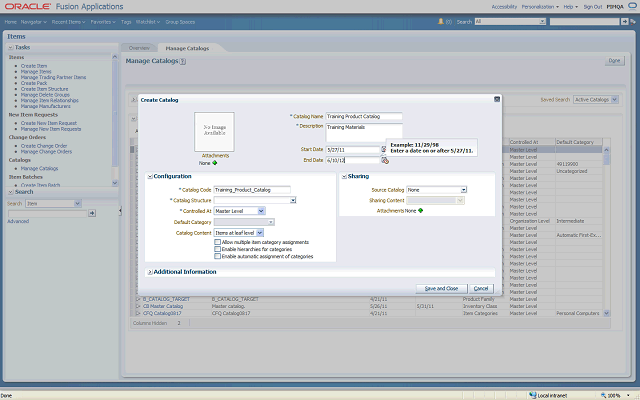Close the Create Catalog dialog
The image size is (640, 400).
(495, 100)
